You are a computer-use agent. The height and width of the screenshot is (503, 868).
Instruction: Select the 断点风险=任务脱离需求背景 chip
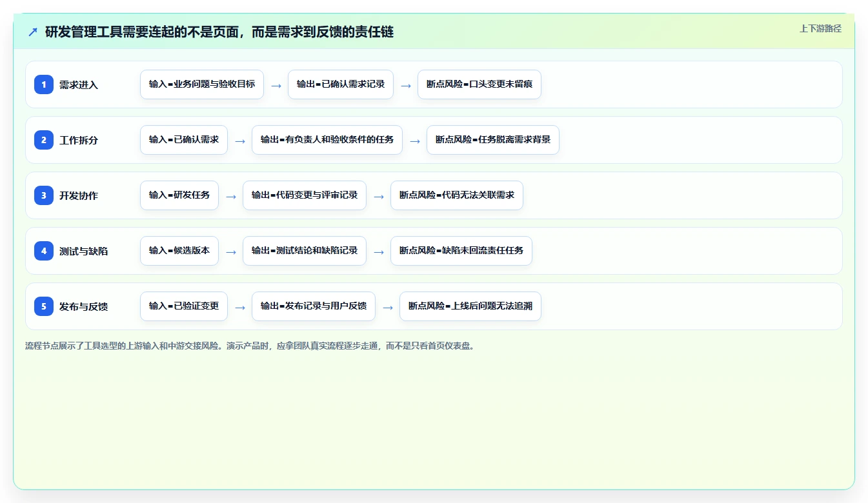tap(493, 140)
